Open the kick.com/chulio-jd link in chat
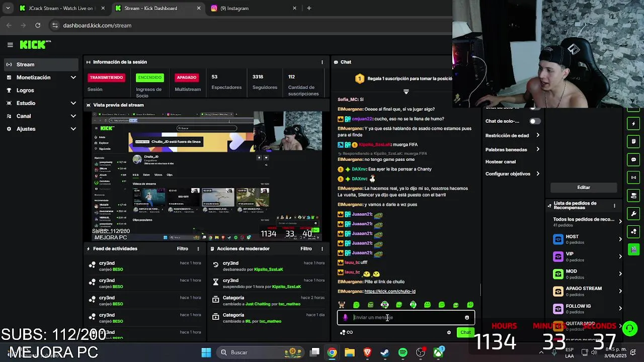The width and height of the screenshot is (644, 362). tap(390, 292)
